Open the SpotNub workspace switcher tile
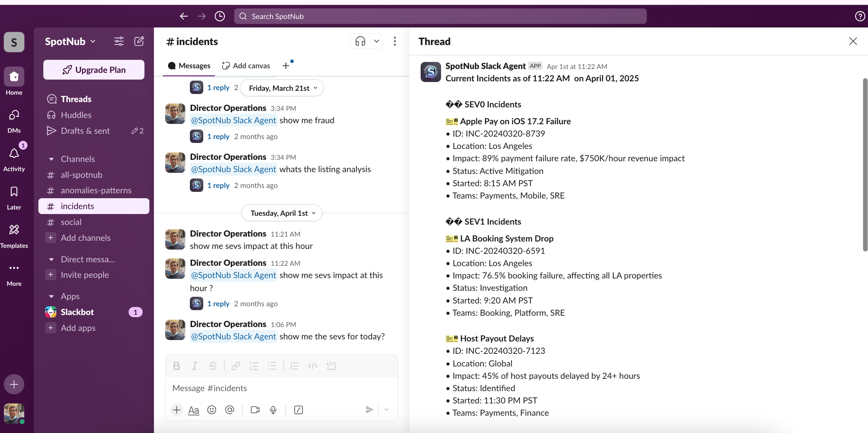868x433 pixels. coord(14,42)
